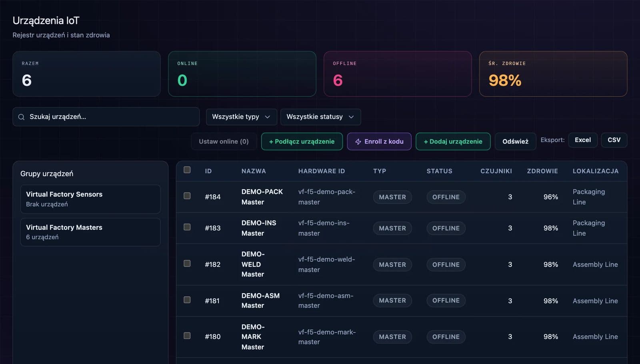Select Virtual Factory Sensors group
The width and height of the screenshot is (640, 364).
click(x=90, y=199)
